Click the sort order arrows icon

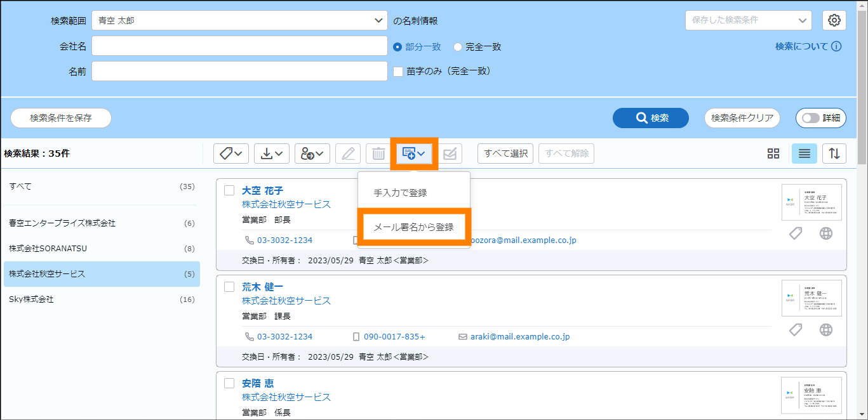tap(834, 154)
